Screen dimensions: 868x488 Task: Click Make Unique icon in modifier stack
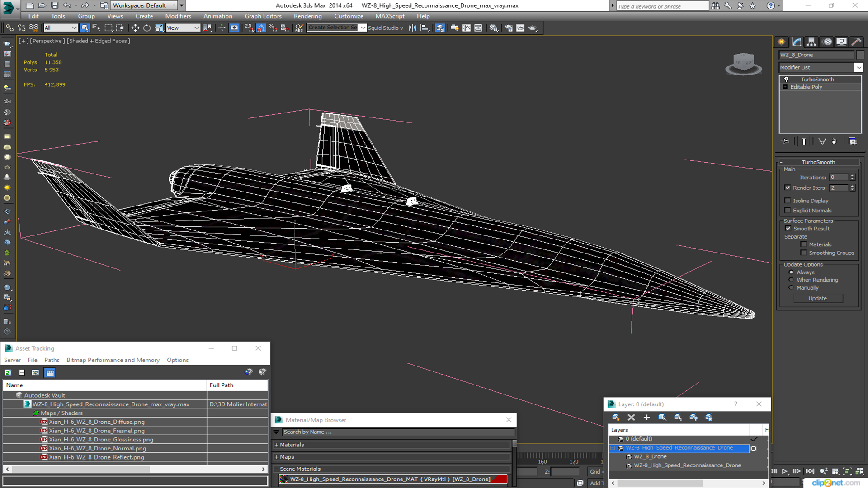point(822,141)
